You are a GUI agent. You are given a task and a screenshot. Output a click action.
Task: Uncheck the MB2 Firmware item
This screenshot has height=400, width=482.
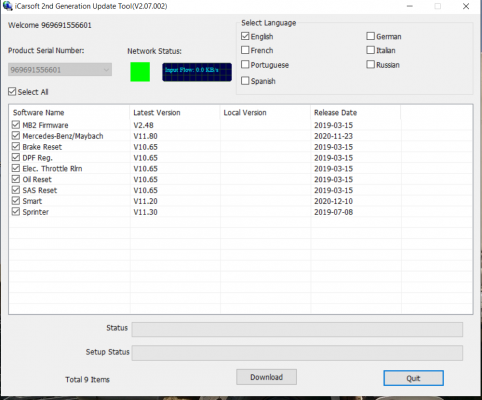point(16,125)
